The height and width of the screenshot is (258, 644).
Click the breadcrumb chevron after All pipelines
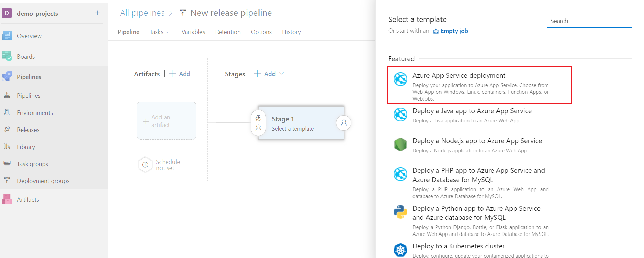(171, 13)
